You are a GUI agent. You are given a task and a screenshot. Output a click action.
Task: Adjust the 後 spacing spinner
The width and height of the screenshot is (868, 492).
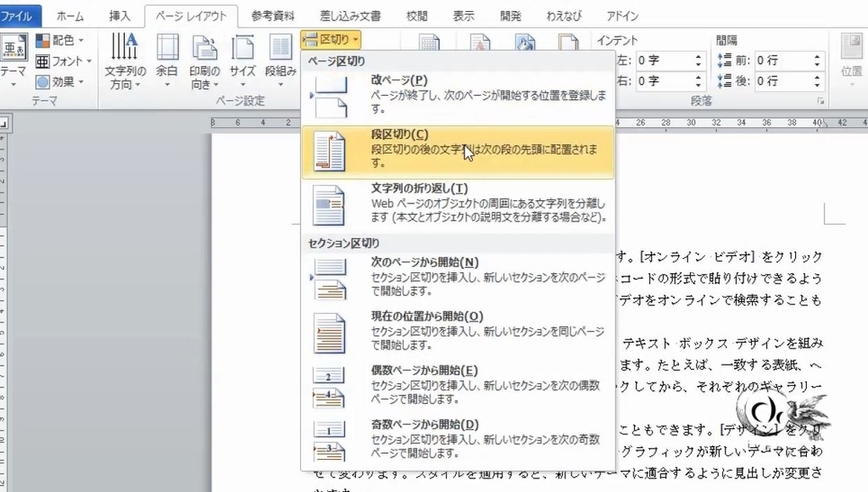pos(818,81)
